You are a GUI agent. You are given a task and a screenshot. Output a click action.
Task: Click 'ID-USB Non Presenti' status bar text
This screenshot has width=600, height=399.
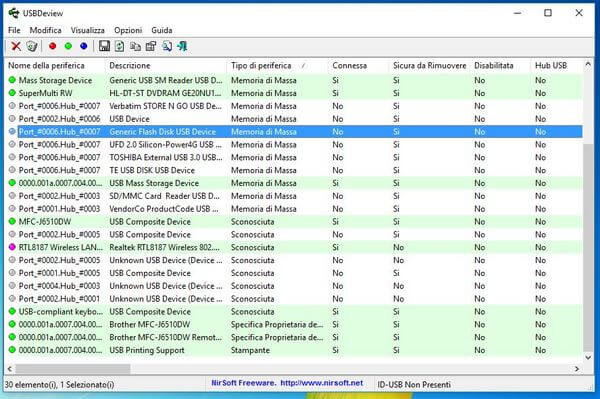[414, 384]
